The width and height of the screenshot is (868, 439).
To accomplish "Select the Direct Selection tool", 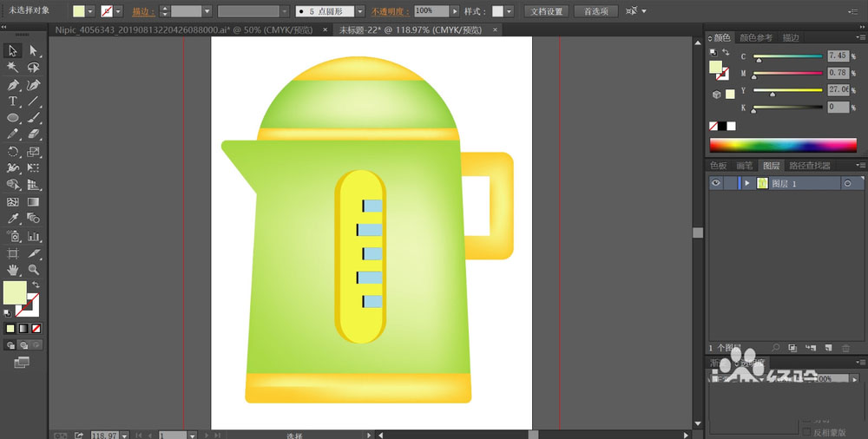I will [x=33, y=51].
